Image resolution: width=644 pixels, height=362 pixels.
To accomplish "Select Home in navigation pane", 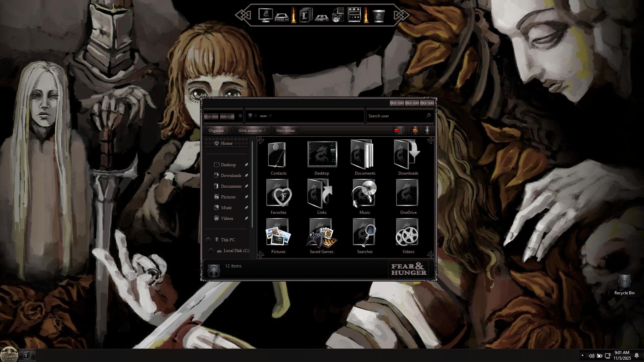I will click(x=226, y=143).
